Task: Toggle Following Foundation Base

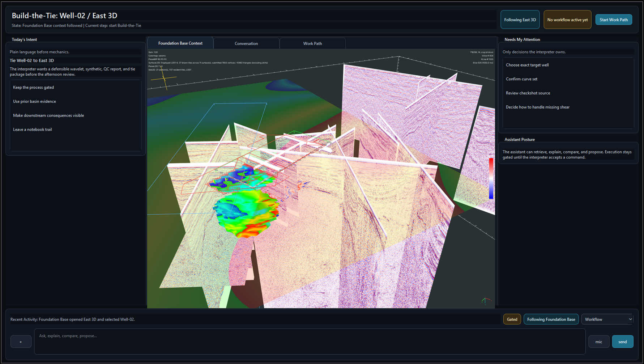Action: click(551, 319)
